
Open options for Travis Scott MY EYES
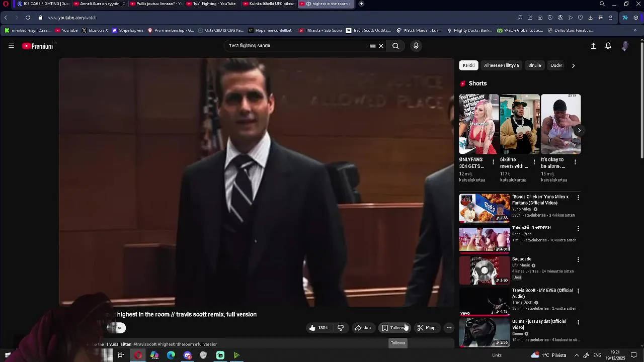click(578, 291)
